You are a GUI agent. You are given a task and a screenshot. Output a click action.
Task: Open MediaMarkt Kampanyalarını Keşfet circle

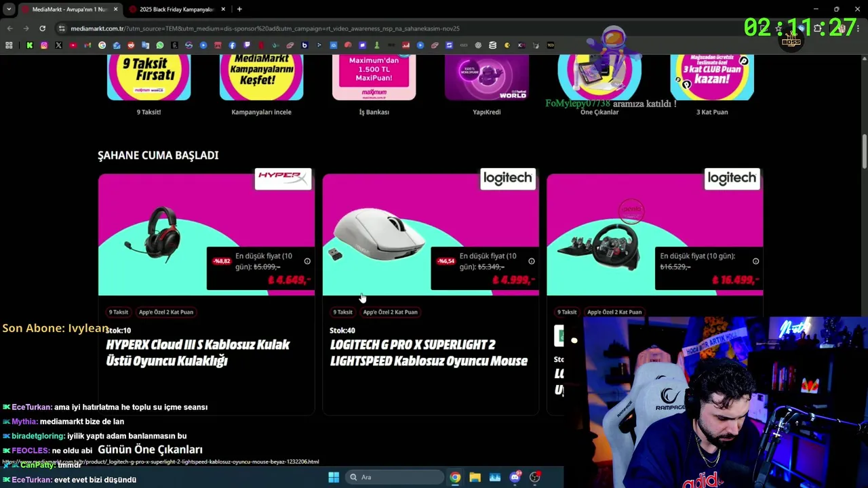tap(261, 77)
